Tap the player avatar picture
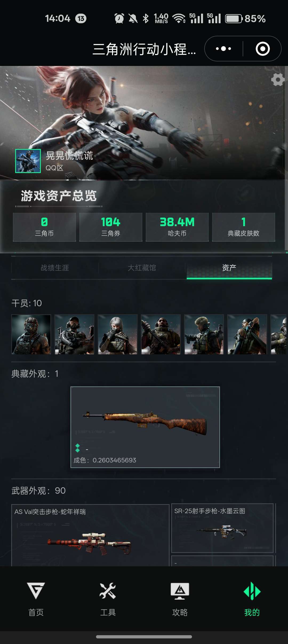The height and width of the screenshot is (644, 288). coord(28,161)
